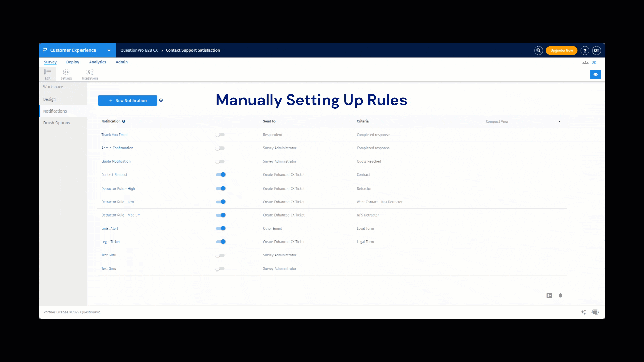
Task: Click the "NPS Detractor" criteria cell
Action: click(x=368, y=215)
